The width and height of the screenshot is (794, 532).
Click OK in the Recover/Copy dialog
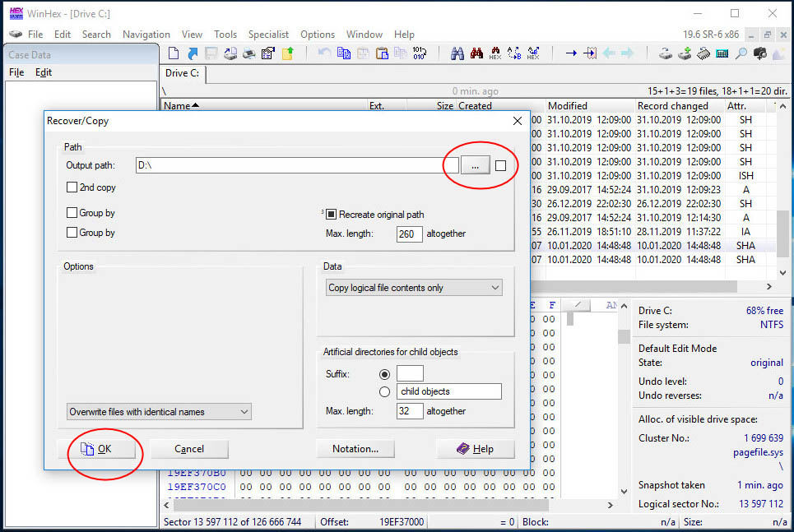97,448
